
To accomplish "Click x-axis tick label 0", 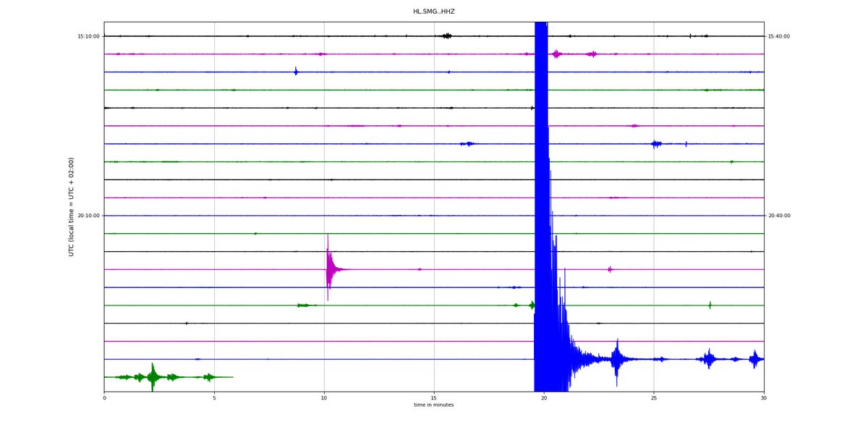I will tap(104, 397).
